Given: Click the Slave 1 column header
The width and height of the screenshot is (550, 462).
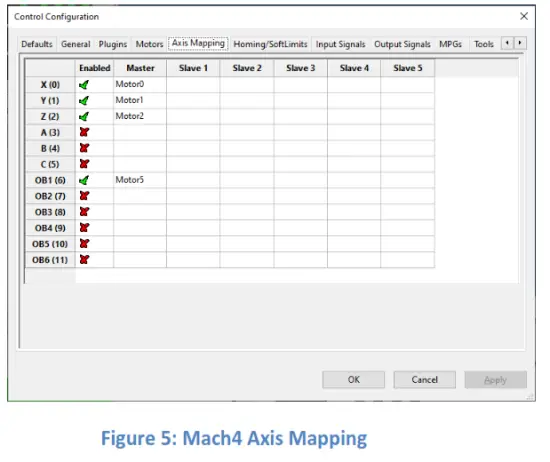Looking at the screenshot, I should (193, 68).
